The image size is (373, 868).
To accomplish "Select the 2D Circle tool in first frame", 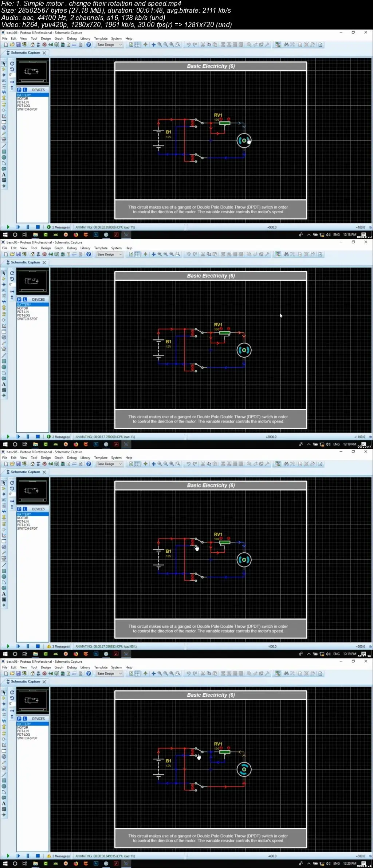I will (x=4, y=157).
